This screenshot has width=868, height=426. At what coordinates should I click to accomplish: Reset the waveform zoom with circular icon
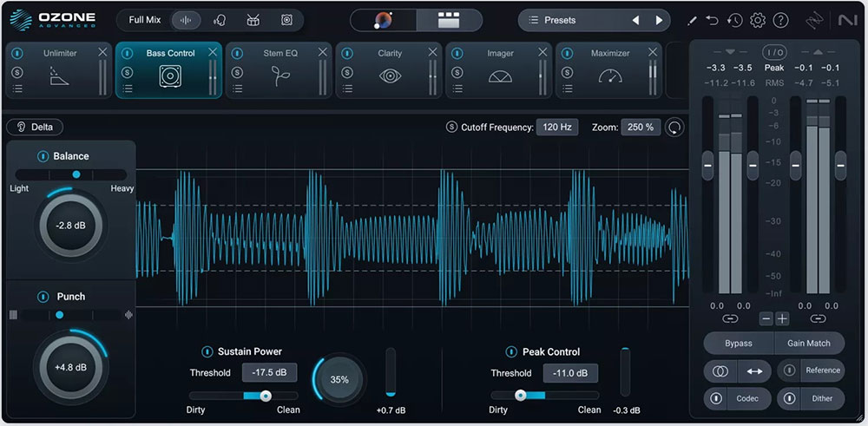tap(674, 128)
